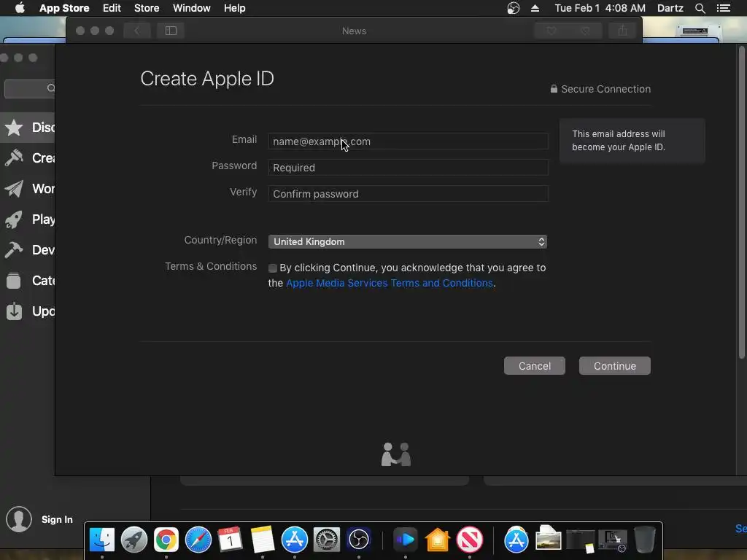
Task: Click the Discover star icon in sidebar
Action: [x=14, y=128]
